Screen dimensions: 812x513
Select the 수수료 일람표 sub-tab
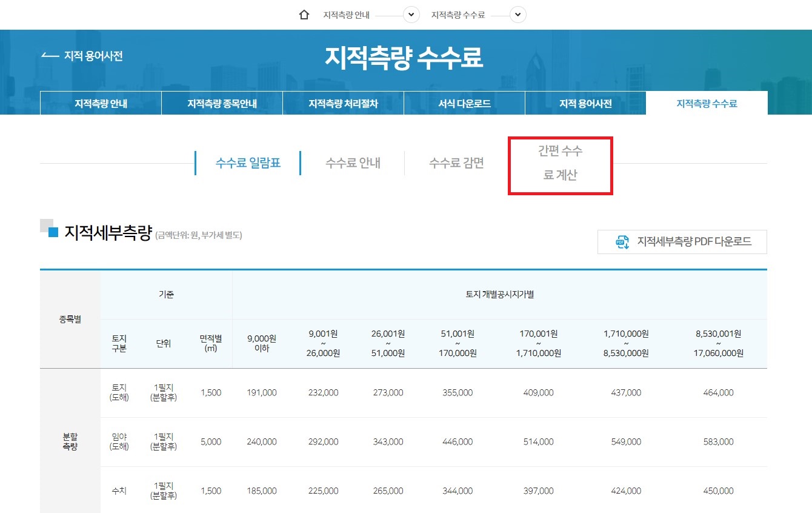(x=246, y=163)
